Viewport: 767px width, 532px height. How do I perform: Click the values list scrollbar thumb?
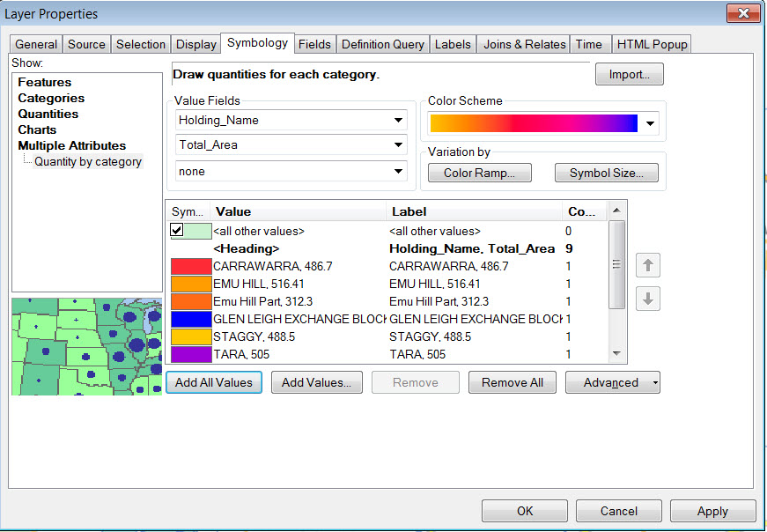(x=616, y=264)
